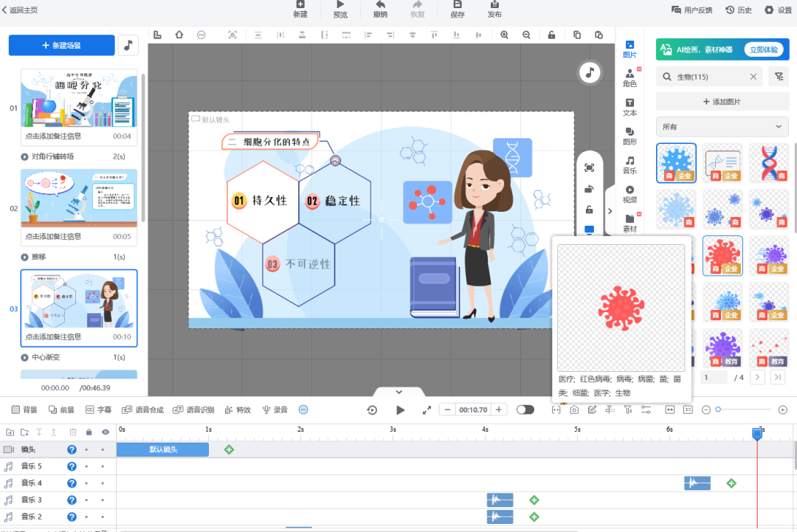Click the 录音 microphone recording tool
The height and width of the screenshot is (532, 797).
[x=275, y=410]
